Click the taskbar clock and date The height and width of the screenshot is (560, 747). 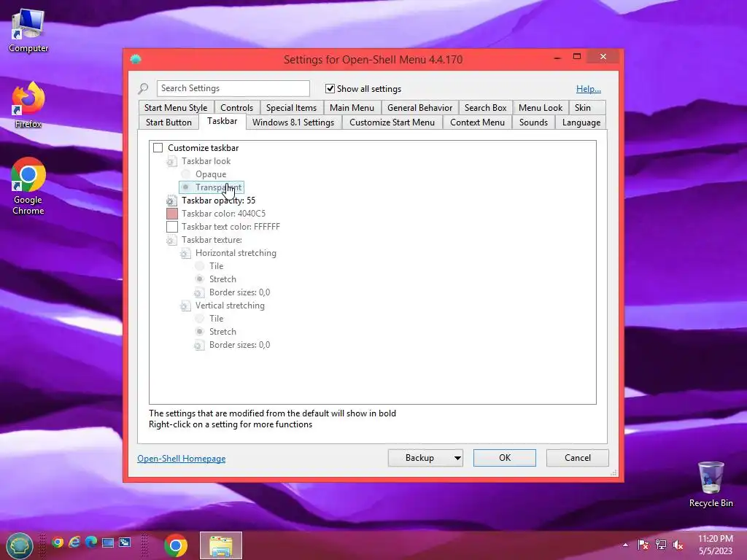pyautogui.click(x=716, y=545)
